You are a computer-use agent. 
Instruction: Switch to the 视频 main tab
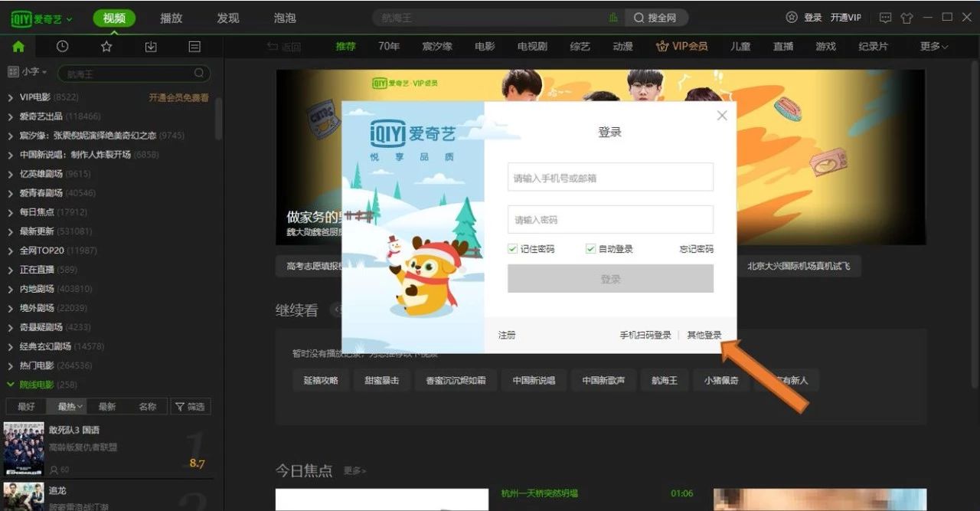114,18
